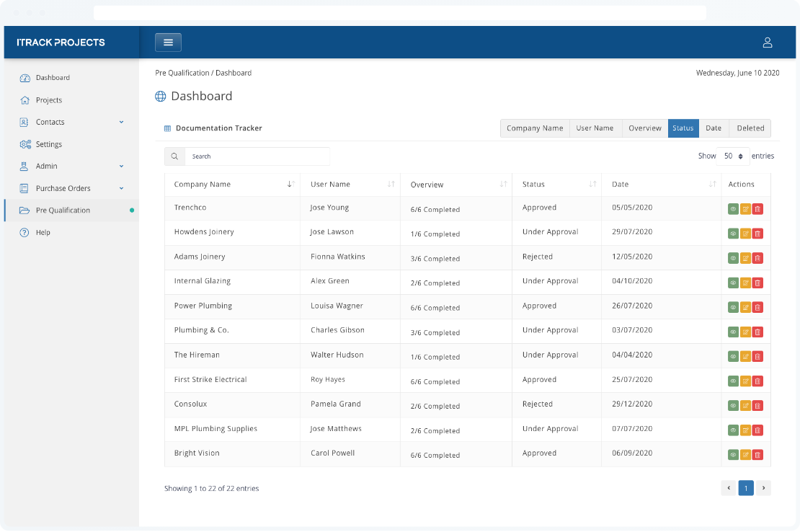Screen dimensions: 800x532
Task: Click the hamburger menu button
Action: pyautogui.click(x=168, y=43)
